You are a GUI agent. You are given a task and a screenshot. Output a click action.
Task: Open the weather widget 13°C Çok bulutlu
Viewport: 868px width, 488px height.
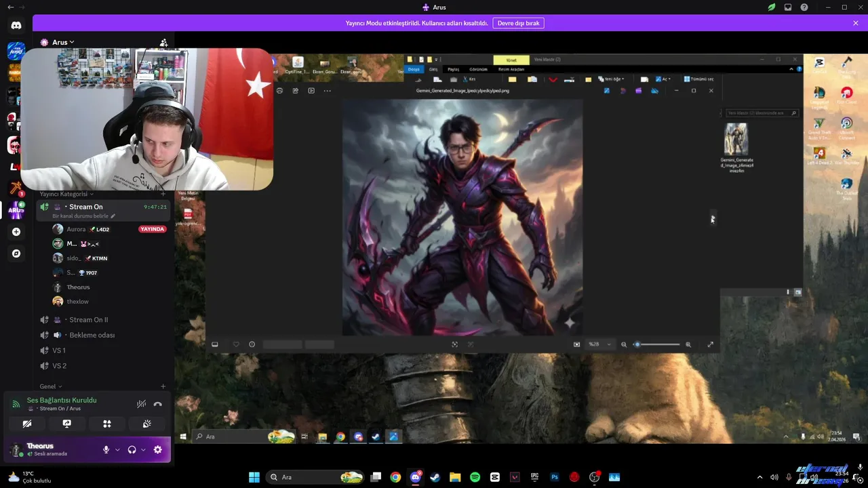pos(28,477)
